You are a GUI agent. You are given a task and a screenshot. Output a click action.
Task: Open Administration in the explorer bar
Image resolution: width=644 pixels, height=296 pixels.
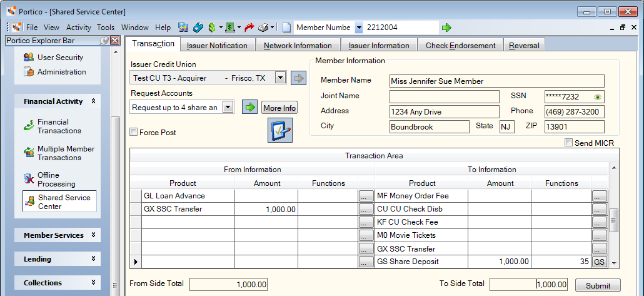54,72
